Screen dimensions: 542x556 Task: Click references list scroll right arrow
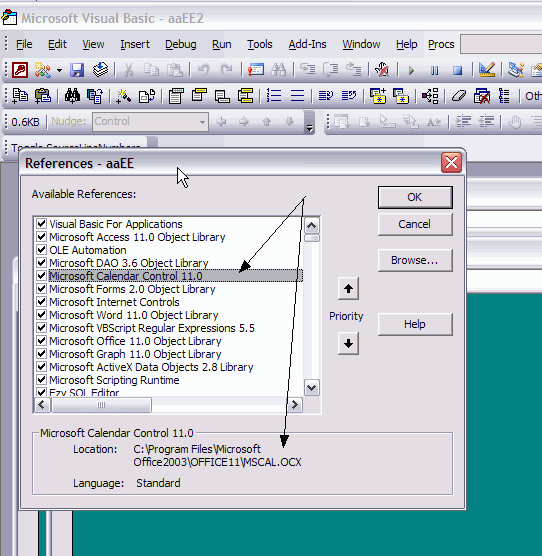pyautogui.click(x=295, y=405)
